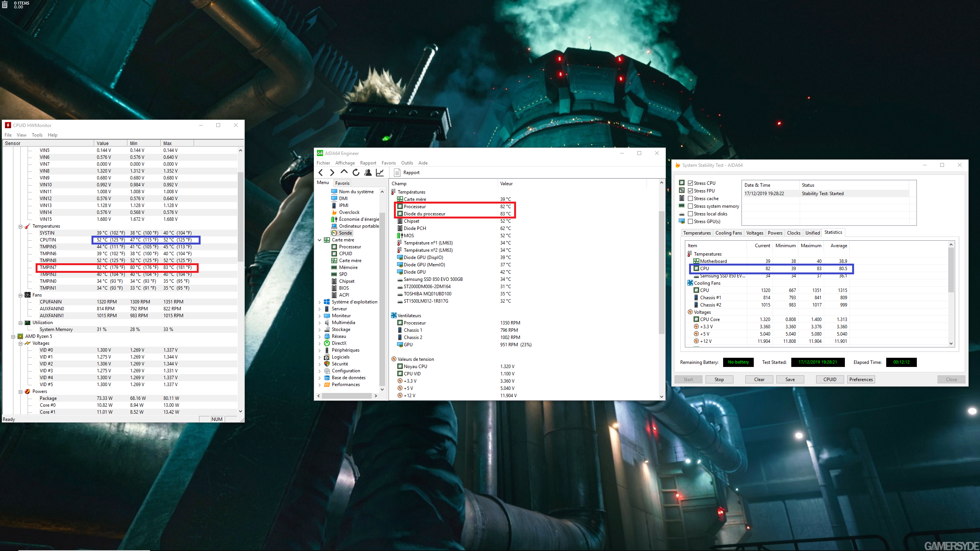980x551 pixels.
Task: Collapse the AMD Ryzen 5 node
Action: click(x=13, y=337)
